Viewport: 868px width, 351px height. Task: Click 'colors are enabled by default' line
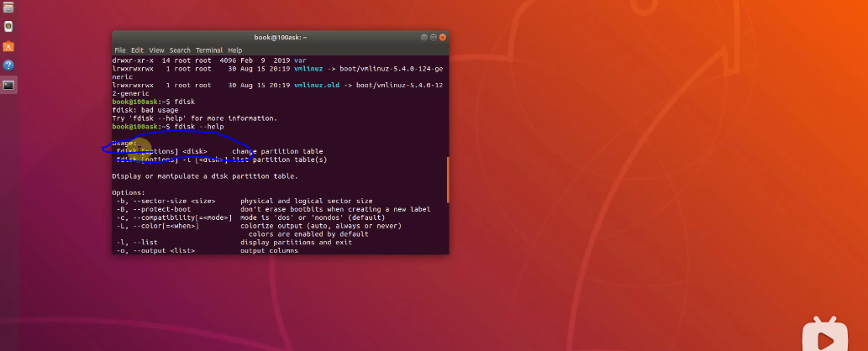point(308,234)
